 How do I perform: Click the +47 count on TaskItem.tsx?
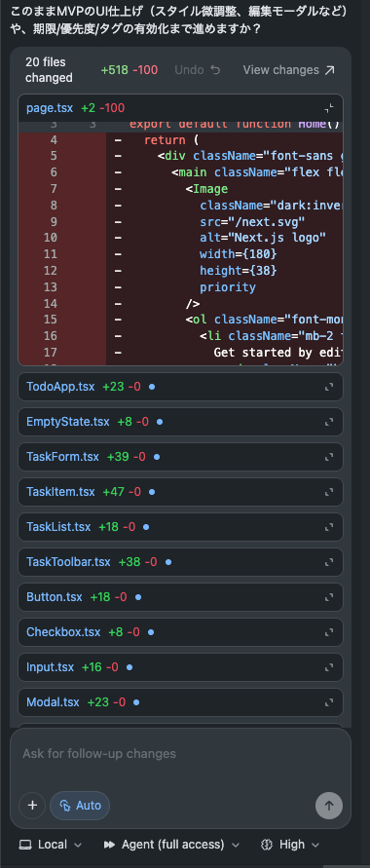(x=113, y=492)
